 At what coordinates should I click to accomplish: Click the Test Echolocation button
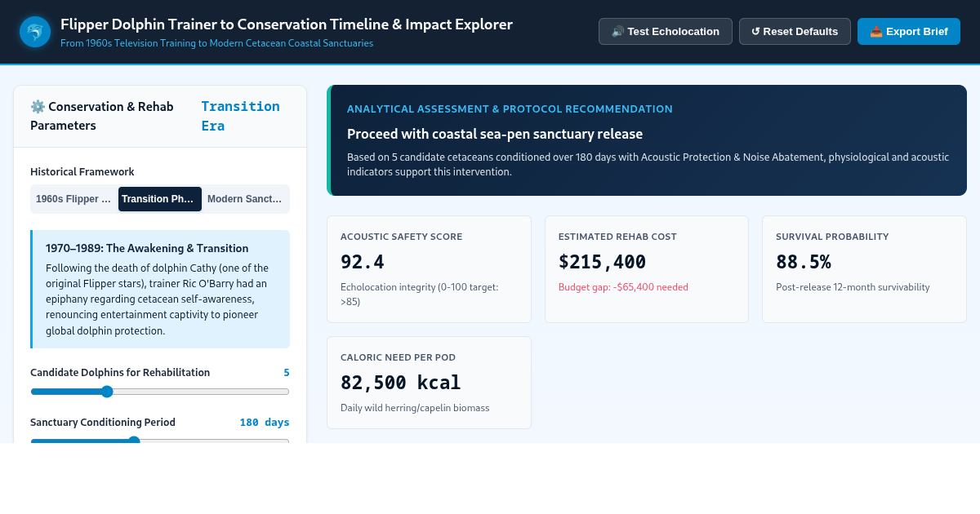click(666, 32)
